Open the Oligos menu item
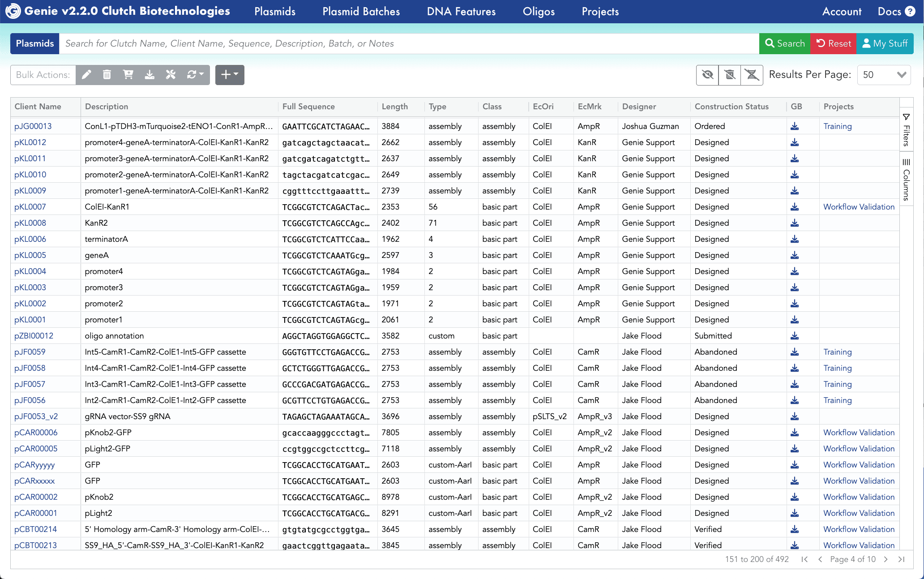The image size is (924, 579). (x=539, y=12)
